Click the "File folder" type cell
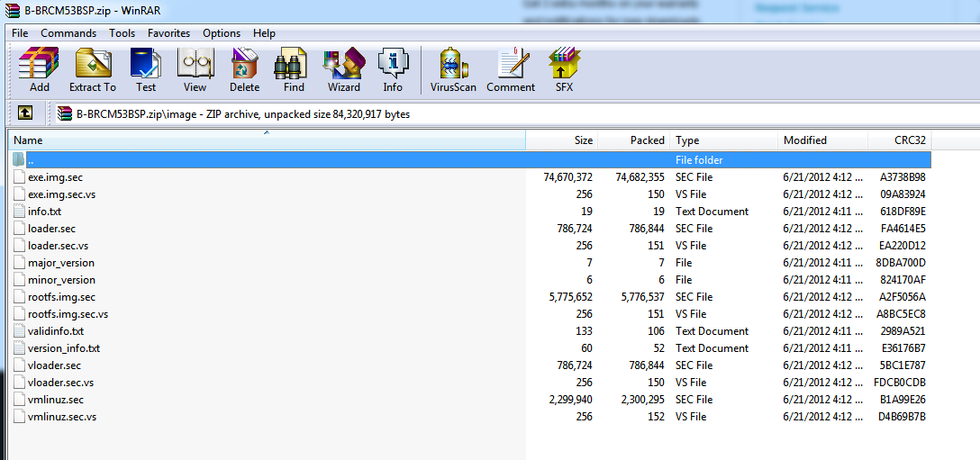 (x=699, y=160)
